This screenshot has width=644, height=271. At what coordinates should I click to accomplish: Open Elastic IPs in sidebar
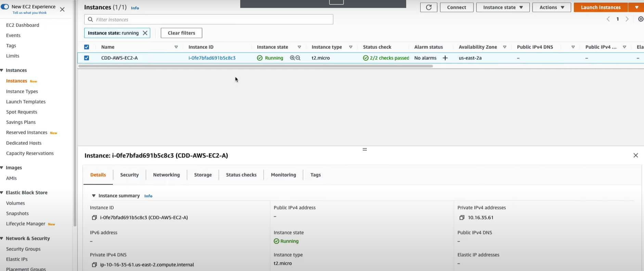point(17,259)
